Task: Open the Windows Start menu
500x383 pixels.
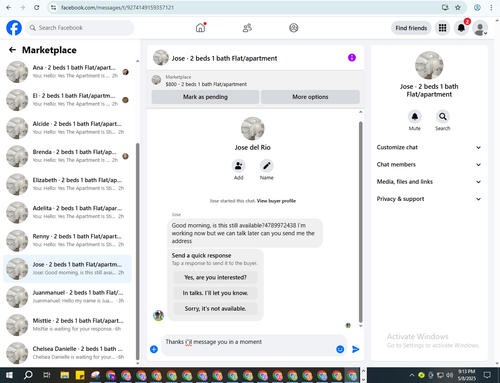Action: [x=9, y=375]
